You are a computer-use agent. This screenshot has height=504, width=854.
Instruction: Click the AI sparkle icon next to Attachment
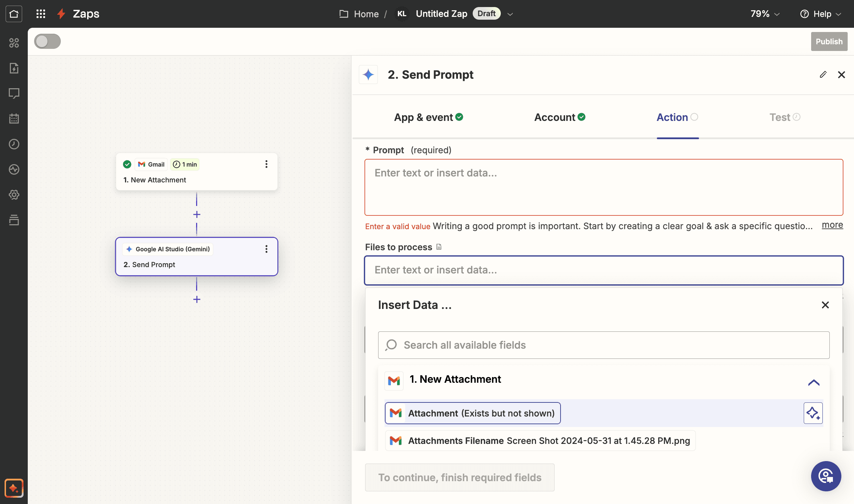(813, 413)
